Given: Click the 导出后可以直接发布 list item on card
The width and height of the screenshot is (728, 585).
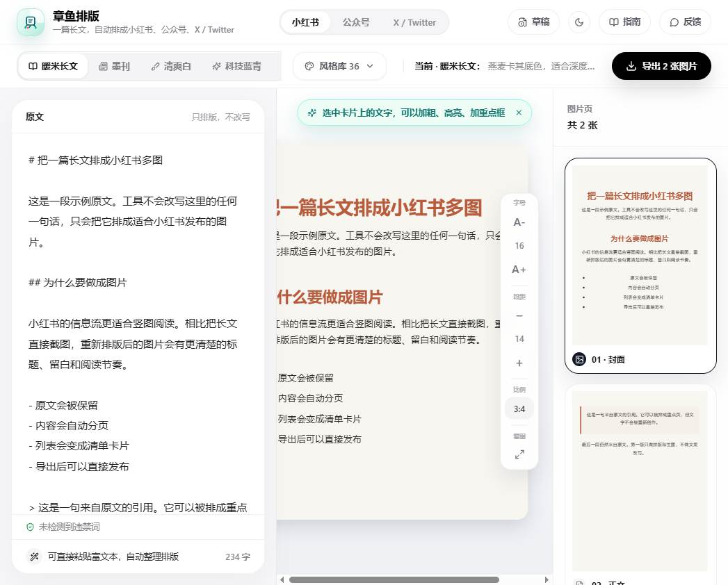Looking at the screenshot, I should coord(319,439).
